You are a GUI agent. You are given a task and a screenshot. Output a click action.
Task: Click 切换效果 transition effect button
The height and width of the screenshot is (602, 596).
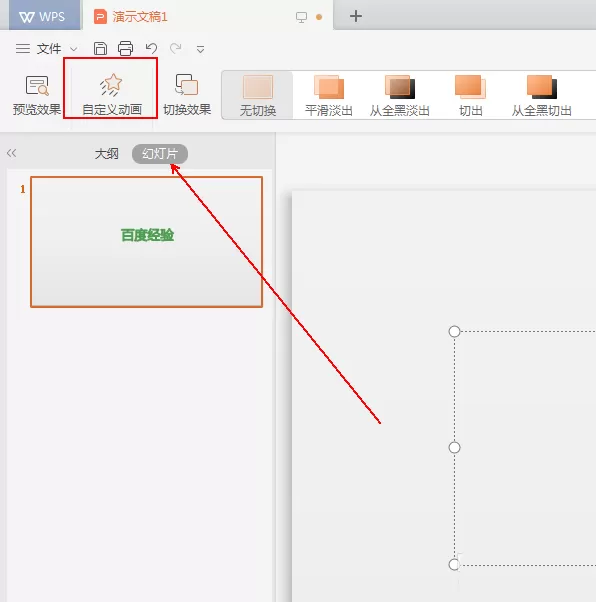coord(187,95)
